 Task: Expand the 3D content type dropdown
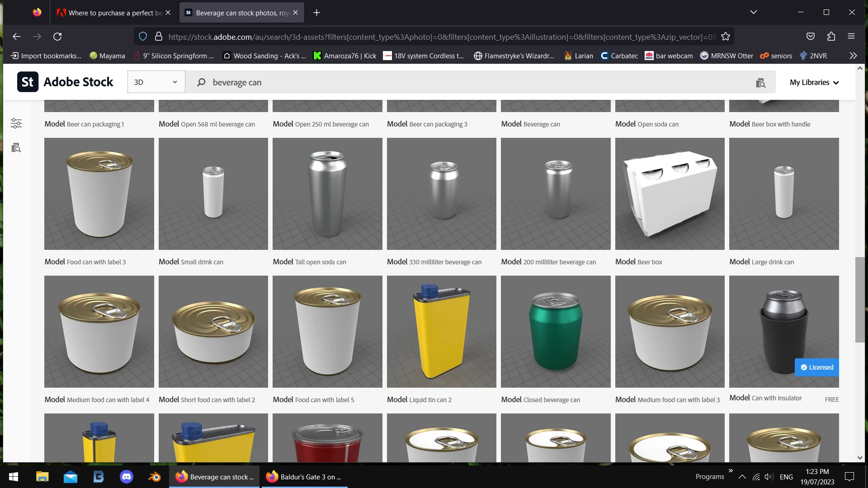(x=156, y=82)
